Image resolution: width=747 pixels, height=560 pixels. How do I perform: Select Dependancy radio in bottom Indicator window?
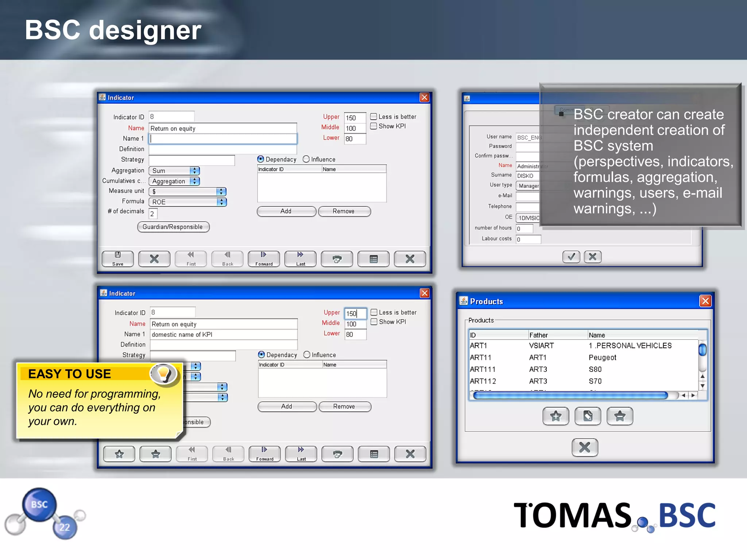[x=261, y=354]
